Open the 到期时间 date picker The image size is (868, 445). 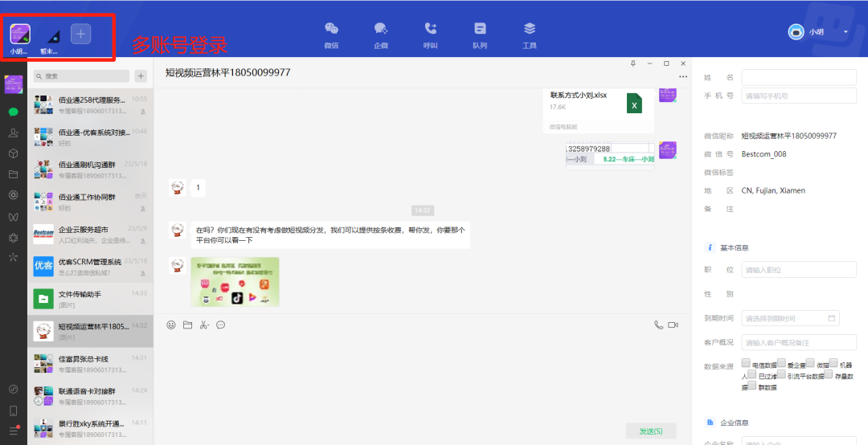coord(791,318)
